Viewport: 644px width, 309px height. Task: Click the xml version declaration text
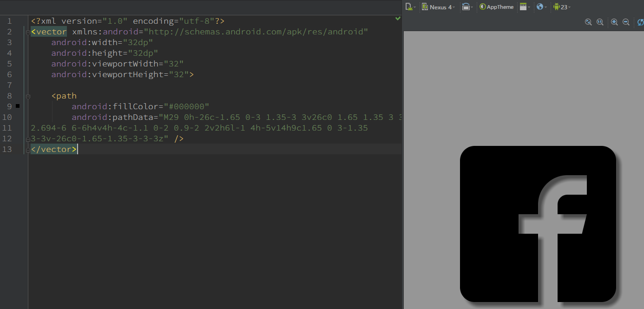click(x=128, y=21)
